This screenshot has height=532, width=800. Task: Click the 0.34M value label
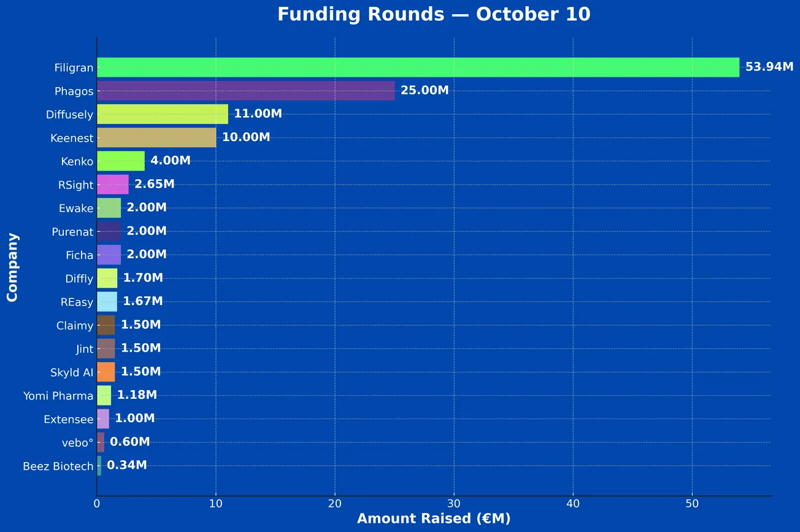point(127,465)
